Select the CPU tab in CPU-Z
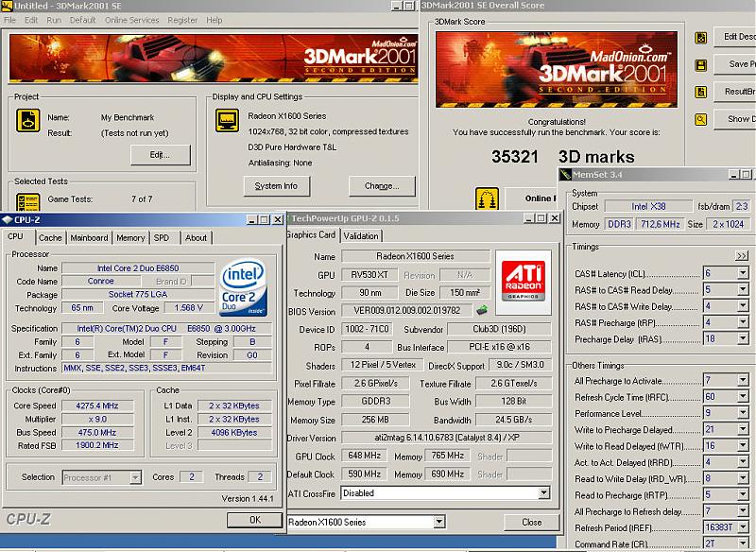Screen dimensions: 756x552 15,236
